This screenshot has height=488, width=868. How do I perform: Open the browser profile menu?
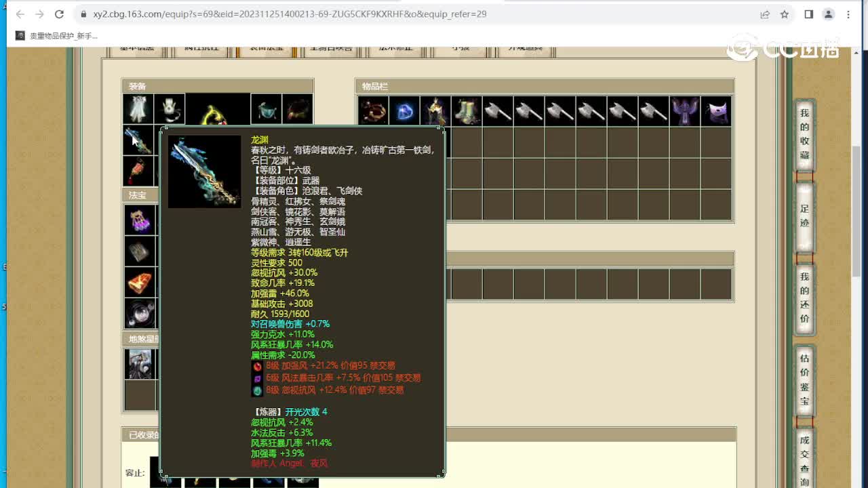[x=828, y=14]
